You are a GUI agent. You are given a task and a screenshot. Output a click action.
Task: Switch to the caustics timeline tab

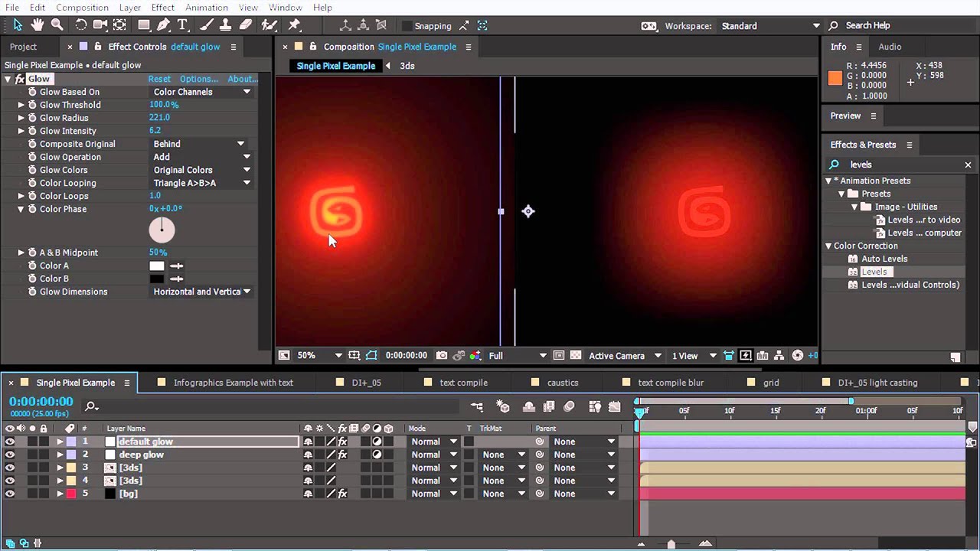click(x=563, y=383)
